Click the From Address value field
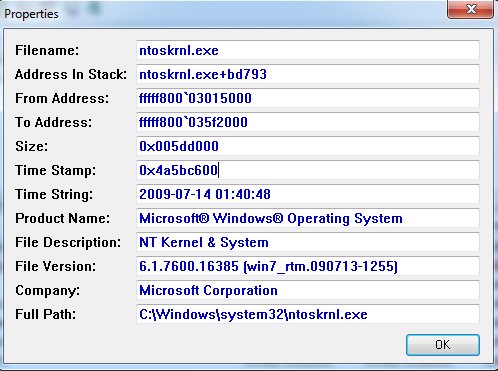 308,98
